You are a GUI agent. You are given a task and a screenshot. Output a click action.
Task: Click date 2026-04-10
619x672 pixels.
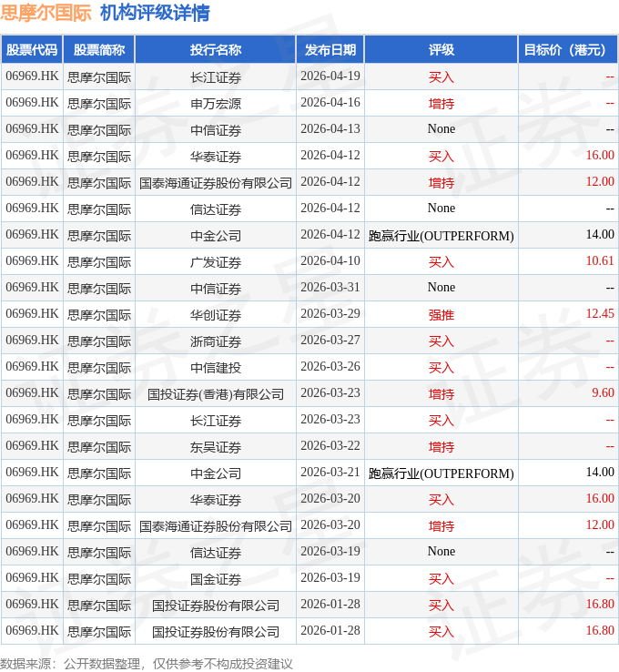point(330,261)
